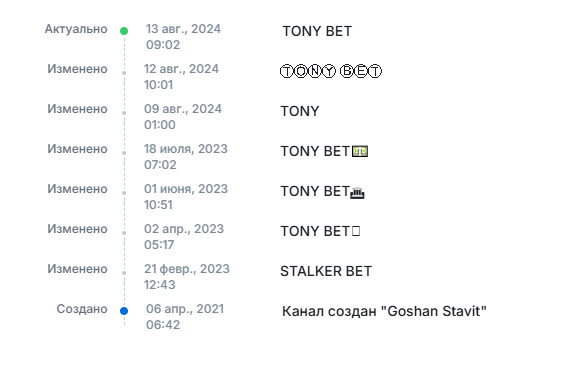Click the timeline dot for 09 авг., 2024
This screenshot has width=565, height=379.
[124, 113]
